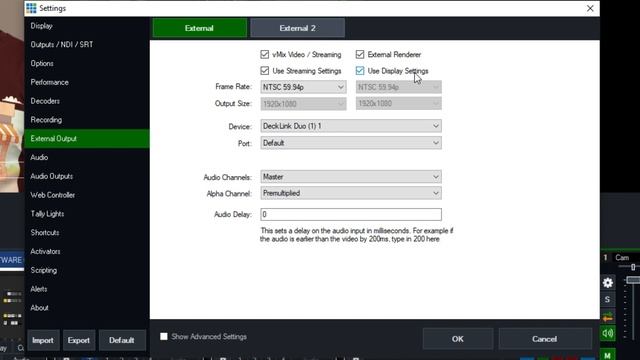Viewport: 640px width, 360px height.
Task: Uncheck Use Streaming Settings
Action: click(264, 71)
